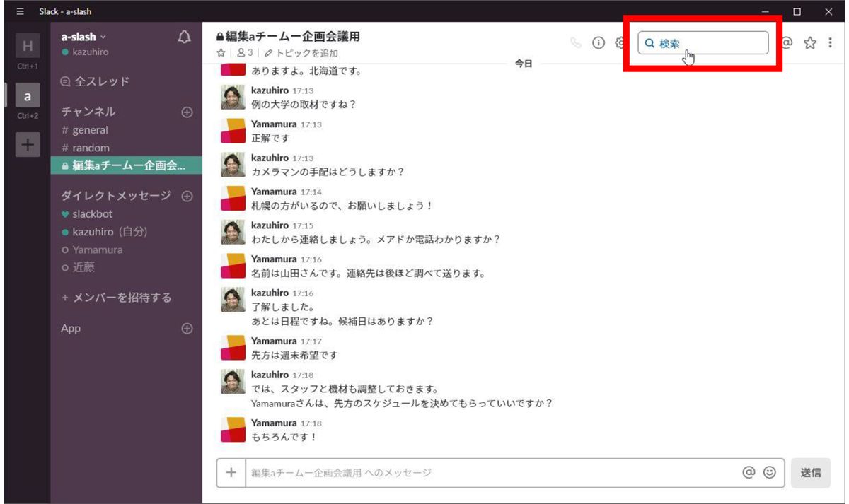Show starred items star icon
The height and width of the screenshot is (504, 849).
[810, 42]
